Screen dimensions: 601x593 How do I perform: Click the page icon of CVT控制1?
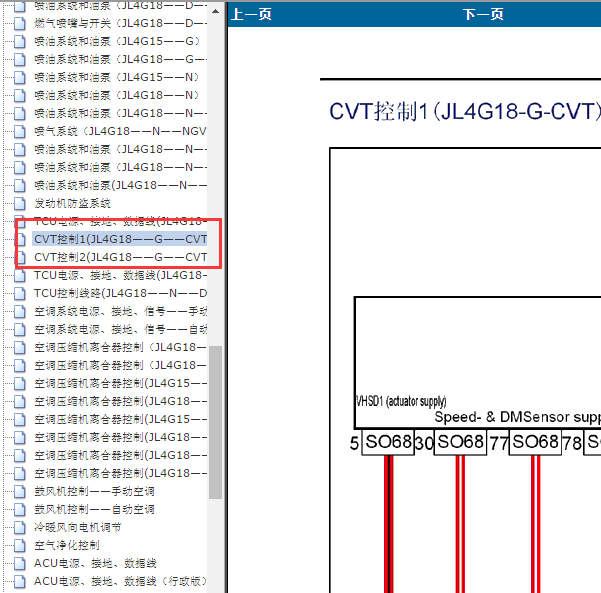click(20, 240)
